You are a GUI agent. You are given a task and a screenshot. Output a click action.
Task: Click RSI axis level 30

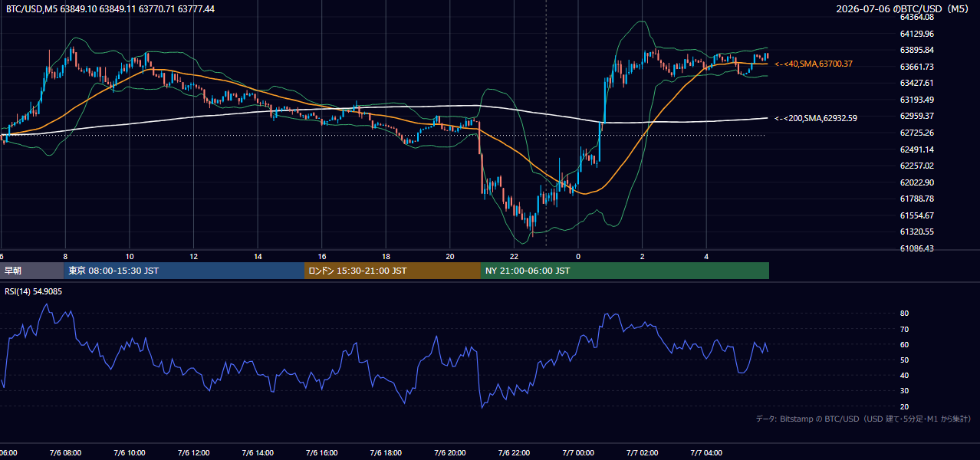904,391
